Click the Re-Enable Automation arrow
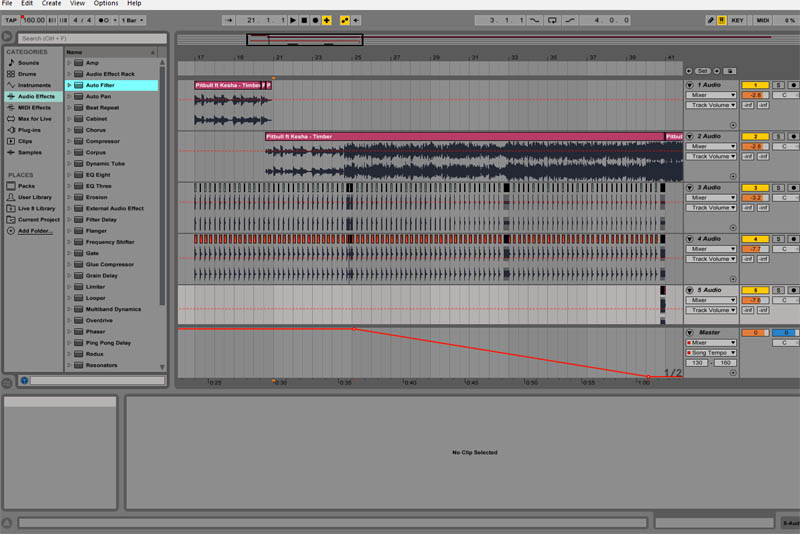The image size is (800, 534). [356, 20]
